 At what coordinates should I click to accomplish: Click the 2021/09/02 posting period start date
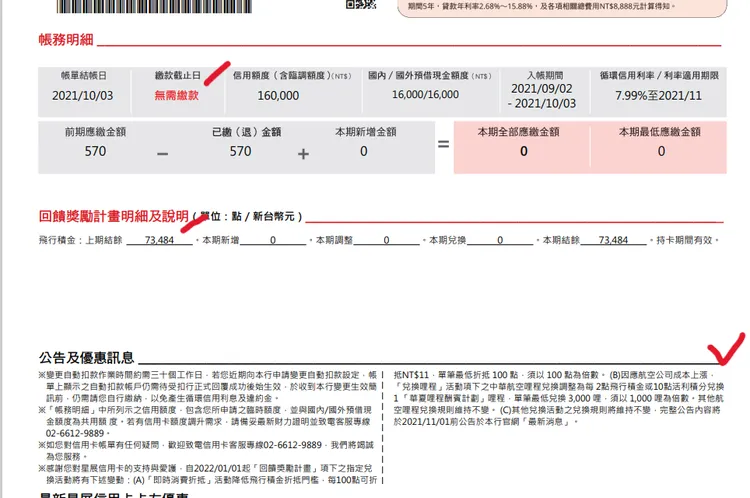(542, 89)
